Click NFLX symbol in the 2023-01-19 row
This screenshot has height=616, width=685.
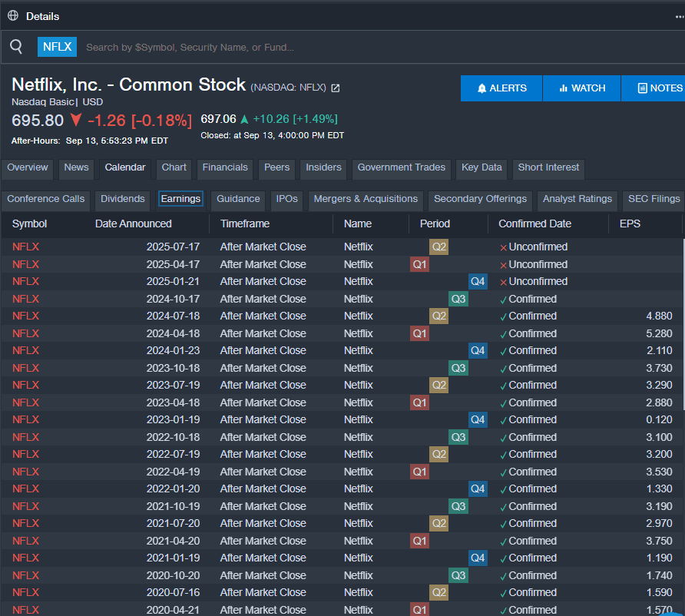click(26, 419)
